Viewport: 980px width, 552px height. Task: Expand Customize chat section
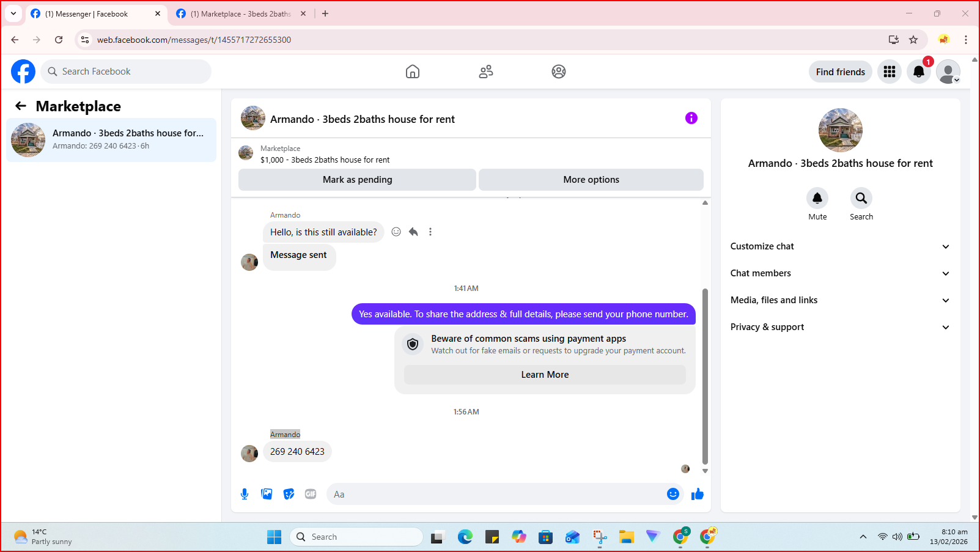840,246
